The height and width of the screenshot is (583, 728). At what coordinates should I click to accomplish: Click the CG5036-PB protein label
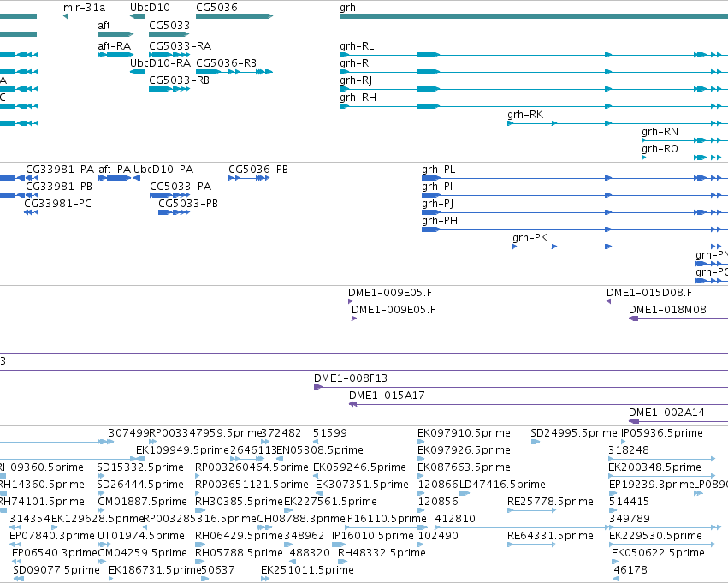[x=258, y=170]
